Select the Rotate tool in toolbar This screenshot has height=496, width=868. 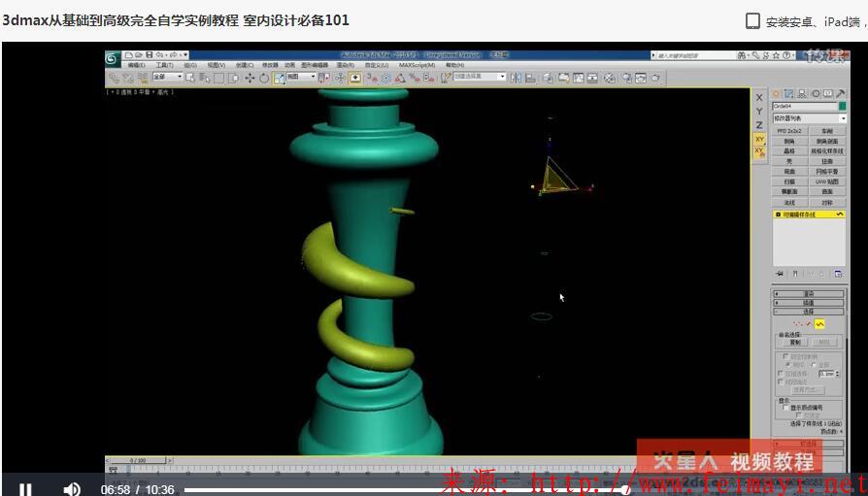point(264,78)
